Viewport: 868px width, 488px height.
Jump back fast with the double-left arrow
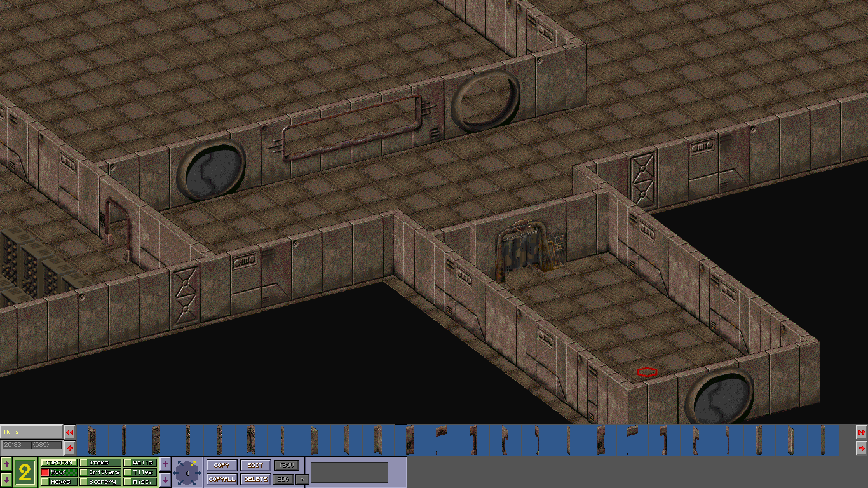point(69,433)
